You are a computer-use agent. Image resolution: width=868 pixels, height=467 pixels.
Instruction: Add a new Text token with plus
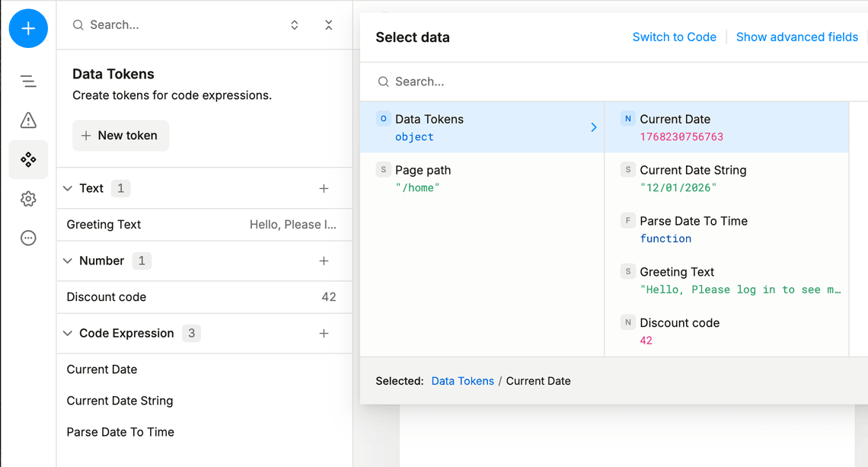(324, 188)
